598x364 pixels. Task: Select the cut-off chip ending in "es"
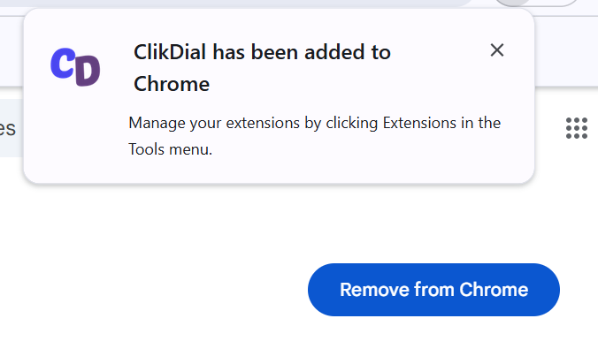tap(11, 128)
